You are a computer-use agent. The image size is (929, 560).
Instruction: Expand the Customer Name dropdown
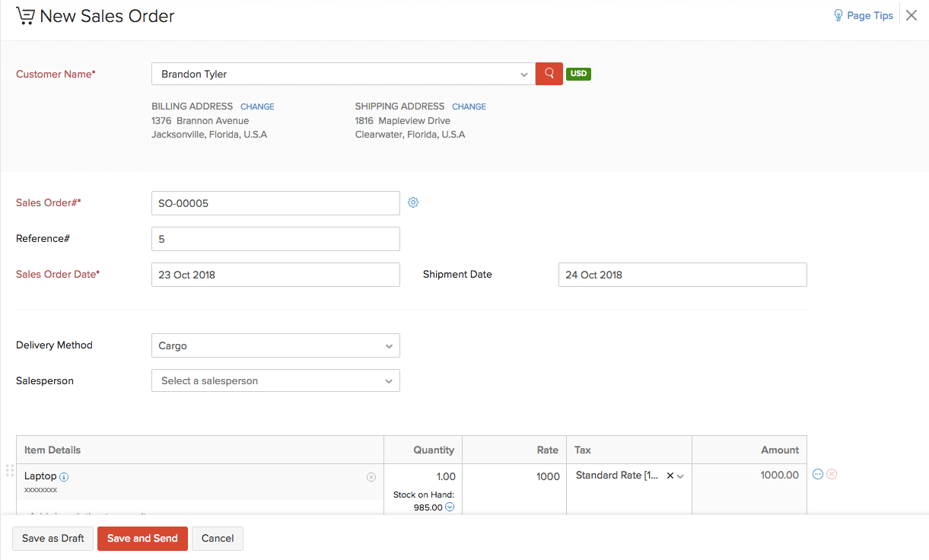click(x=523, y=75)
